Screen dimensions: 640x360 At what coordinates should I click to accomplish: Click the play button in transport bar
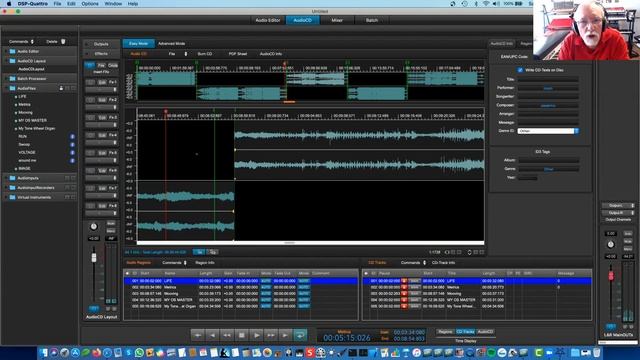tap(256, 335)
